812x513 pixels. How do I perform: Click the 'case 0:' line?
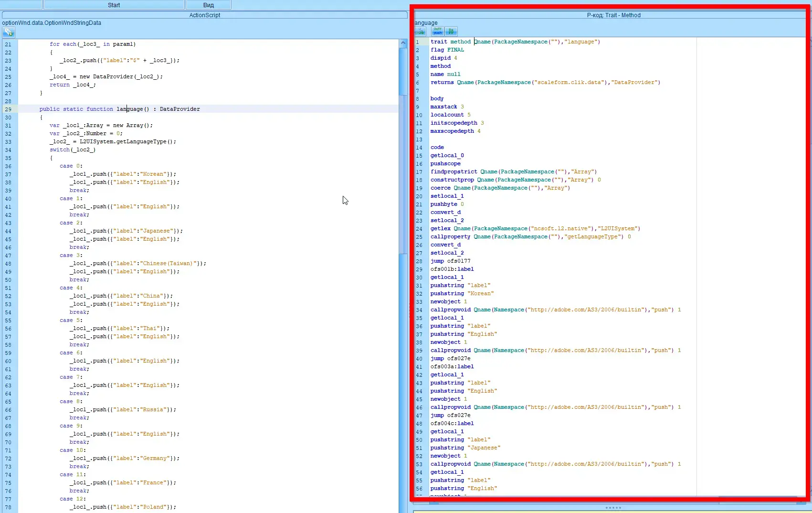pyautogui.click(x=71, y=166)
